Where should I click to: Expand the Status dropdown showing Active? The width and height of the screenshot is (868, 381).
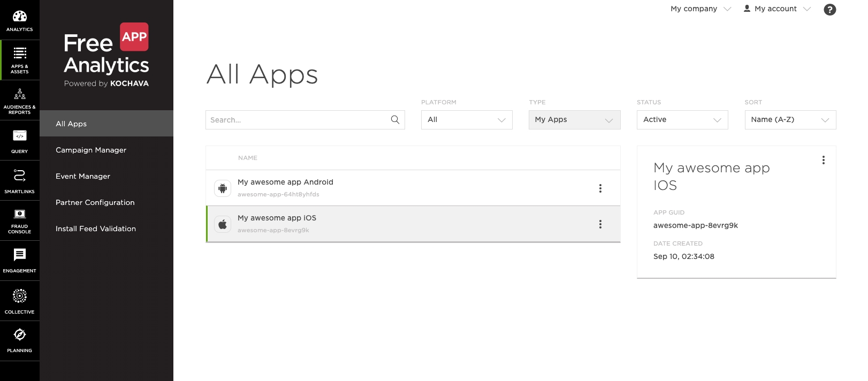[x=682, y=120]
